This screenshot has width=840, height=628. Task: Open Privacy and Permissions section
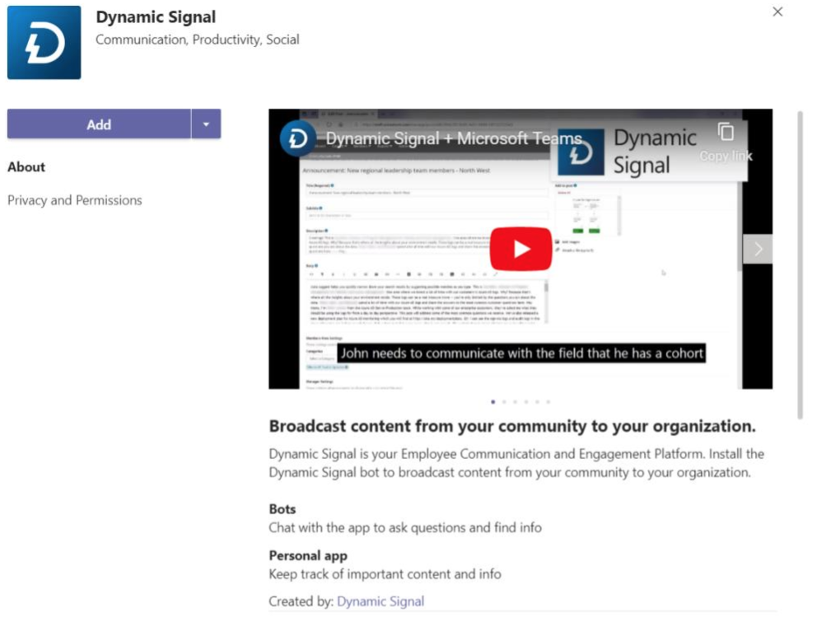click(75, 200)
